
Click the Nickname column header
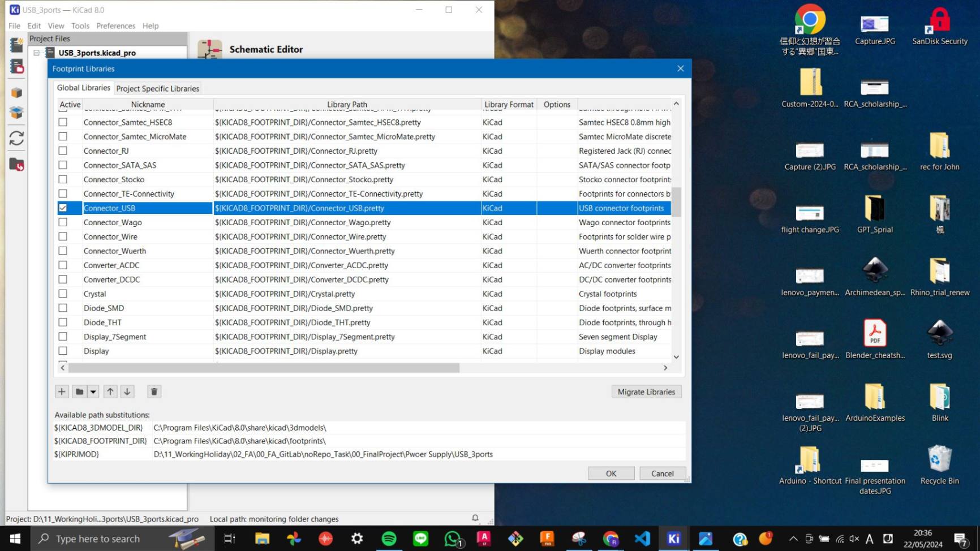148,104
